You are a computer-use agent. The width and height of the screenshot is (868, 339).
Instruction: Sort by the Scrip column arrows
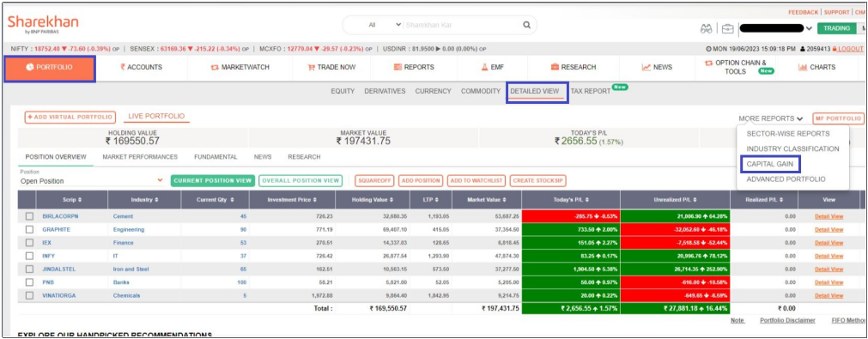pyautogui.click(x=80, y=200)
